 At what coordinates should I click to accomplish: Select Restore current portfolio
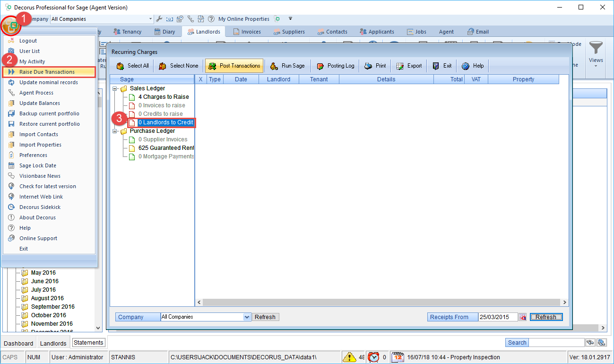click(50, 124)
